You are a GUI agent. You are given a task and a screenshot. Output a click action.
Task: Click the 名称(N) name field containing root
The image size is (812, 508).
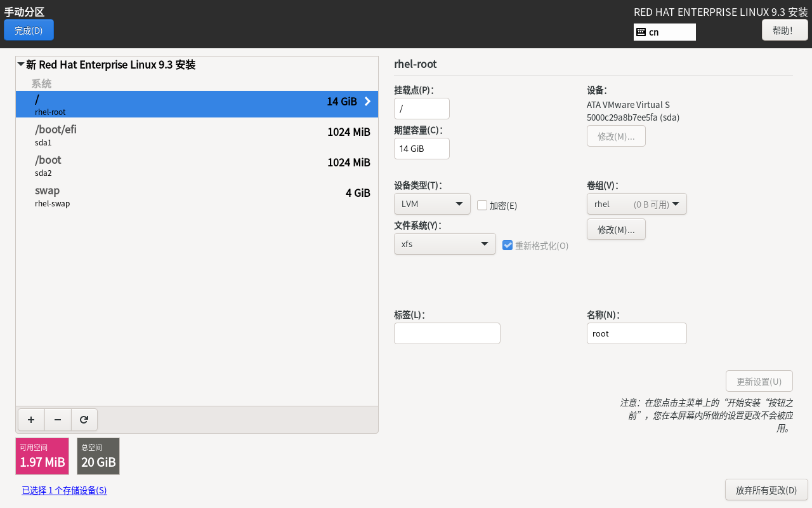tap(637, 333)
